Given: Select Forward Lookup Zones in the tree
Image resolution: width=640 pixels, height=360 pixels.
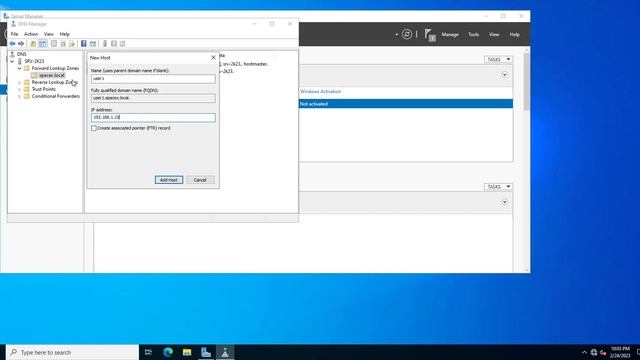Looking at the screenshot, I should pos(55,69).
